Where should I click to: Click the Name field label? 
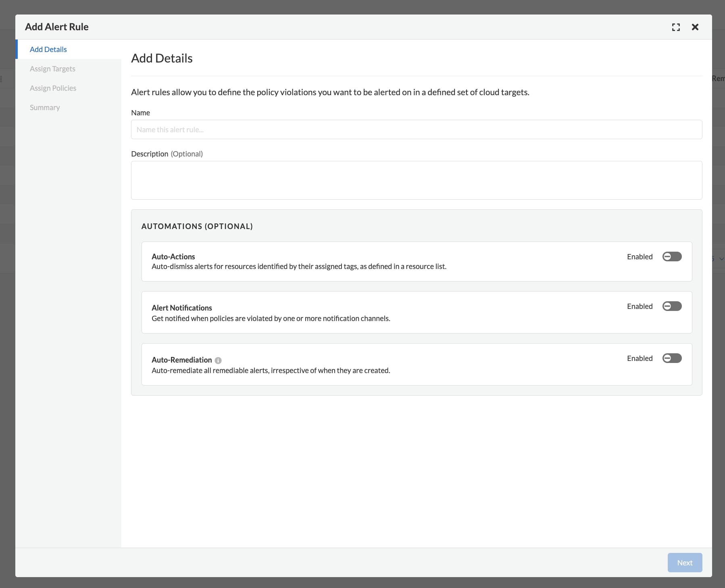click(x=141, y=113)
